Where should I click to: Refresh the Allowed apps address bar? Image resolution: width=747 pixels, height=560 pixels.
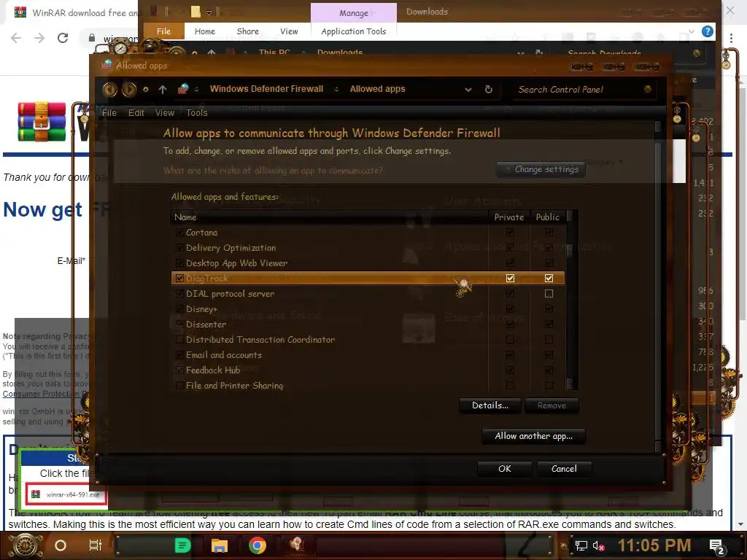[x=488, y=89]
